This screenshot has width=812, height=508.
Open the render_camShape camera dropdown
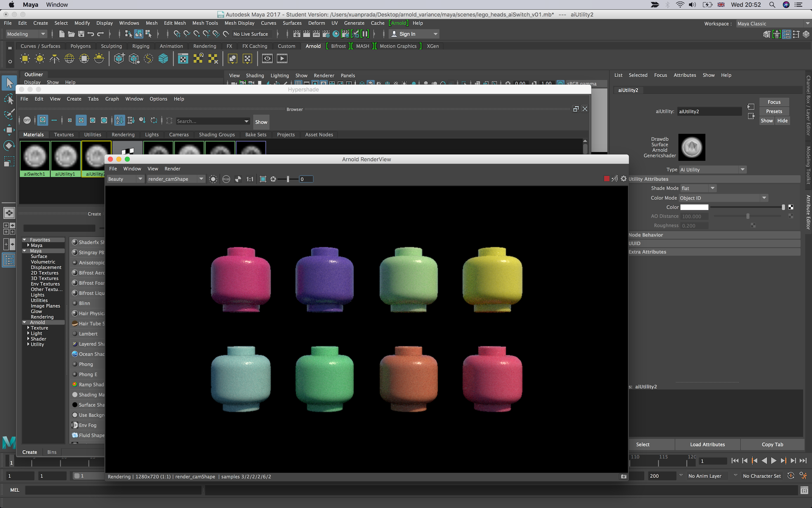tap(176, 179)
